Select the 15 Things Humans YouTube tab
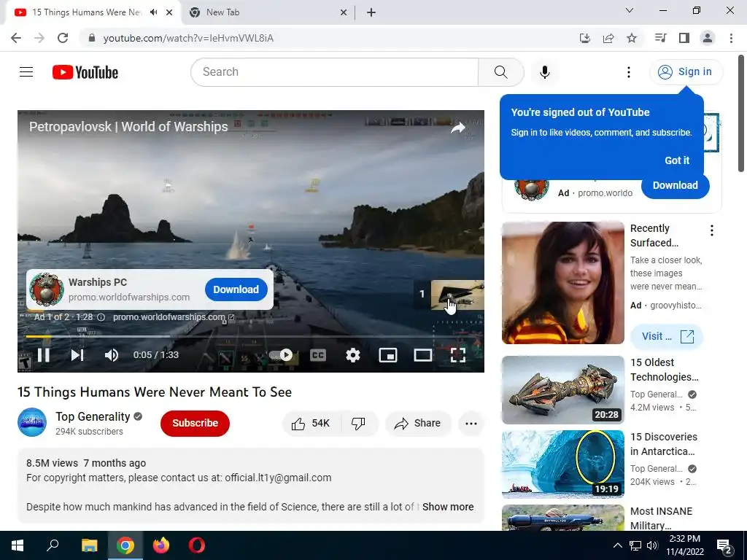This screenshot has width=747, height=560. (x=86, y=12)
